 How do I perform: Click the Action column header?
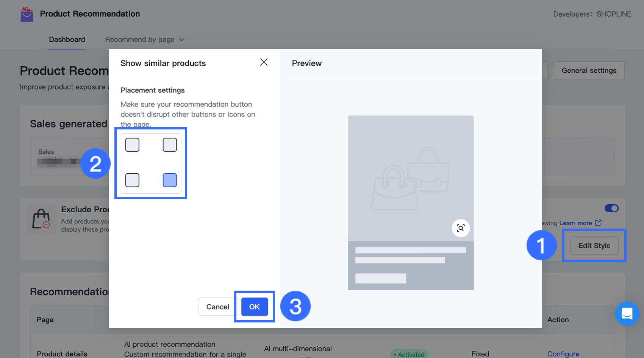click(558, 320)
